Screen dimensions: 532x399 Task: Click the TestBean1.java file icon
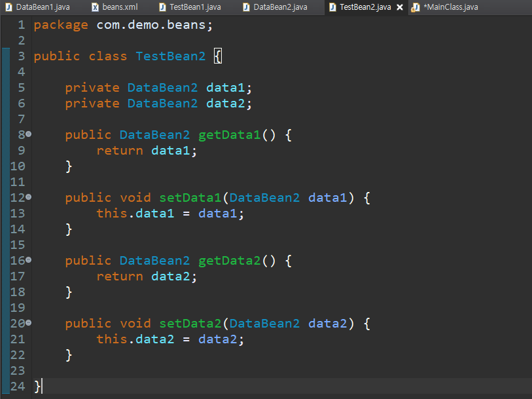[162, 7]
